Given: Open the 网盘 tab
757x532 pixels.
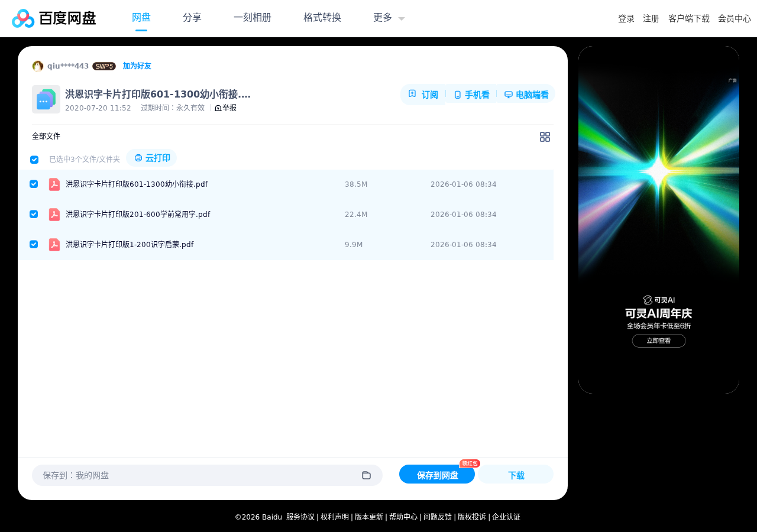Looking at the screenshot, I should coord(141,18).
